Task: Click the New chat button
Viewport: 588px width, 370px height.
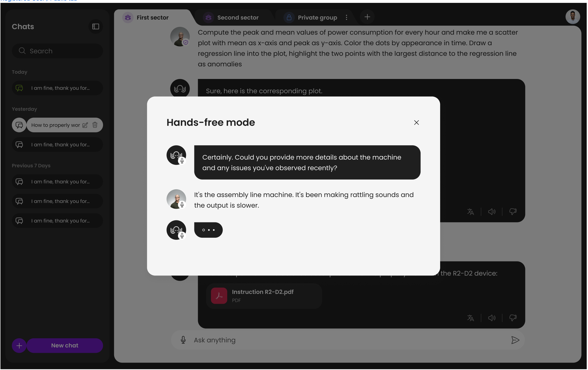Action: pos(64,345)
